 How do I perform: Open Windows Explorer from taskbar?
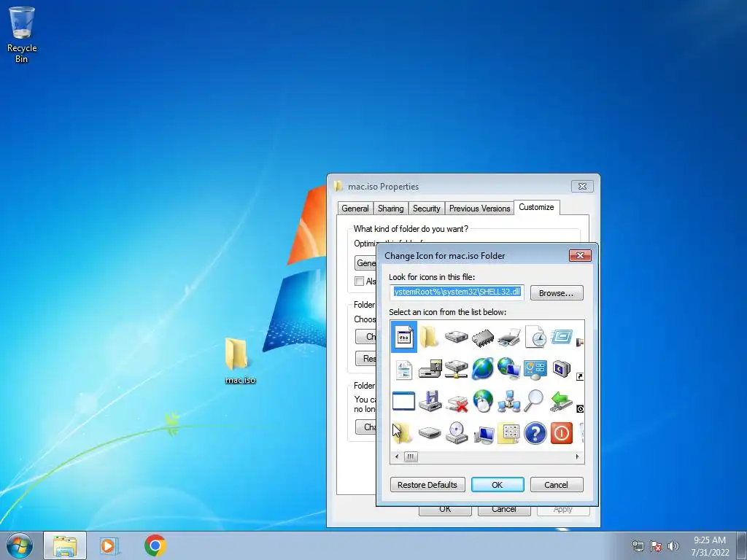pos(65,545)
